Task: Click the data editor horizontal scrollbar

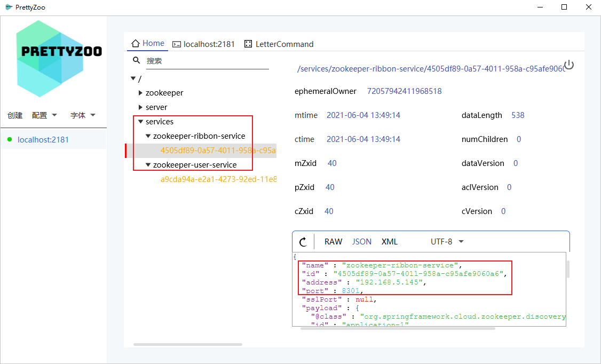Action: (398, 328)
